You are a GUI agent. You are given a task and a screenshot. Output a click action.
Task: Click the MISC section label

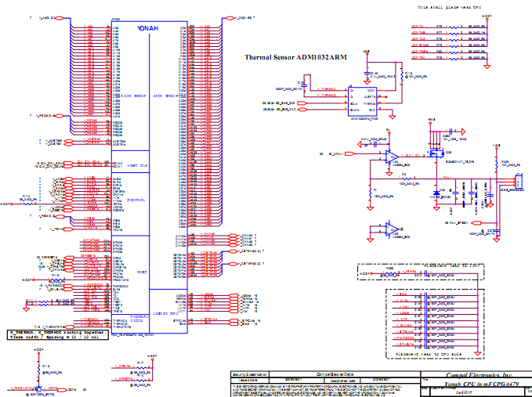142,272
